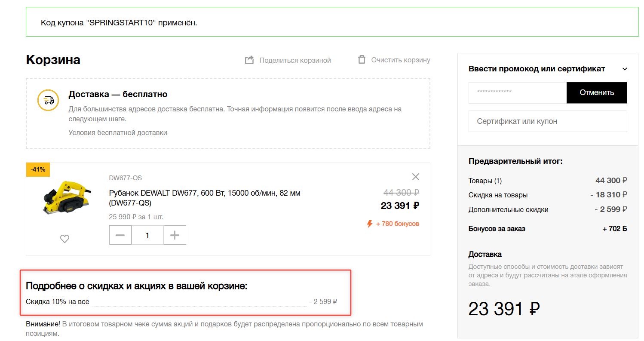Click the share cart arrow icon
The height and width of the screenshot is (341, 644).
(x=249, y=60)
